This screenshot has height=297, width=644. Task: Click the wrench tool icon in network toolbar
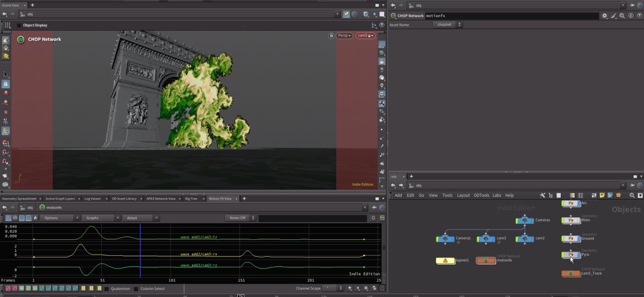(x=542, y=195)
